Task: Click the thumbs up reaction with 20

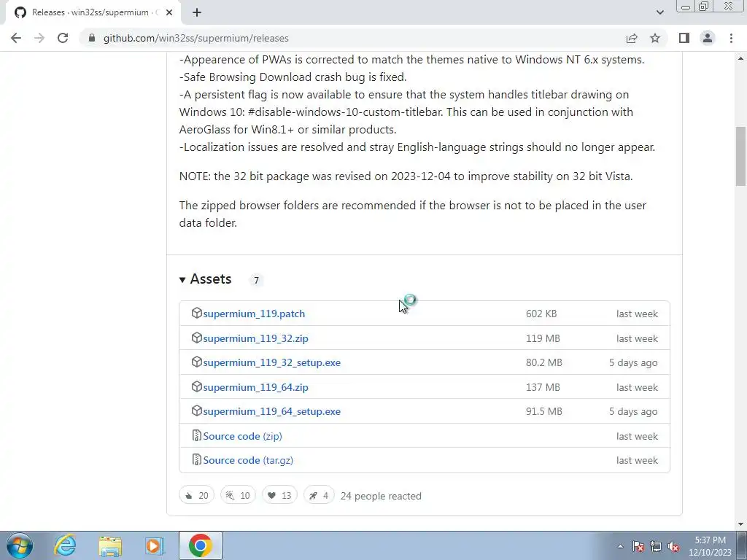Action: [x=197, y=495]
